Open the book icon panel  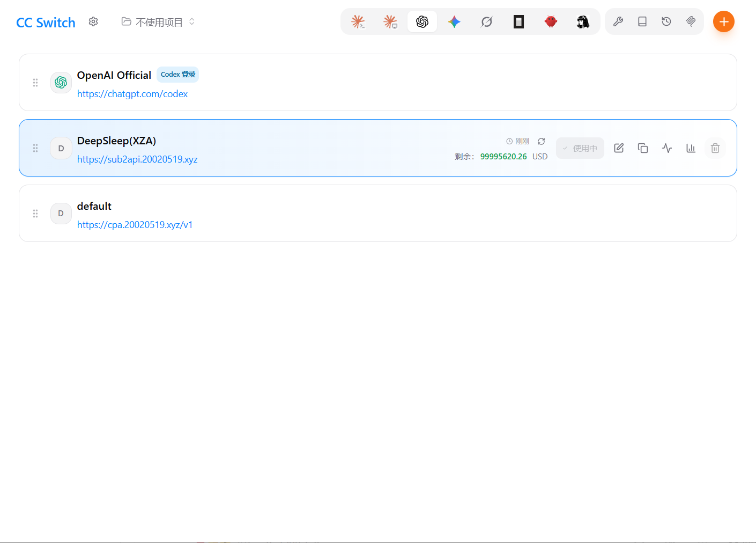642,21
